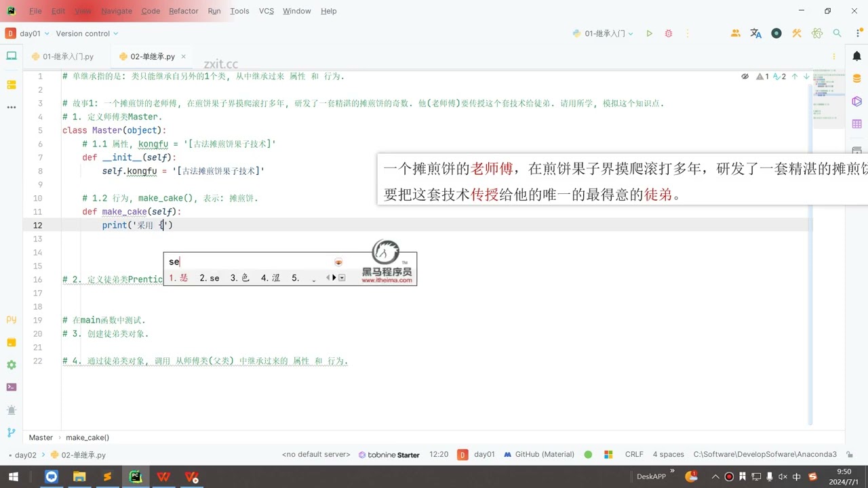Viewport: 868px width, 488px height.
Task: Toggle reader mode eye icon in the editor
Action: point(745,77)
